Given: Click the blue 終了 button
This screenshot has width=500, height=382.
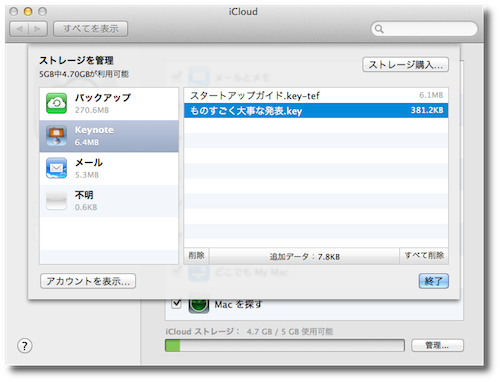Looking at the screenshot, I should pyautogui.click(x=433, y=281).
